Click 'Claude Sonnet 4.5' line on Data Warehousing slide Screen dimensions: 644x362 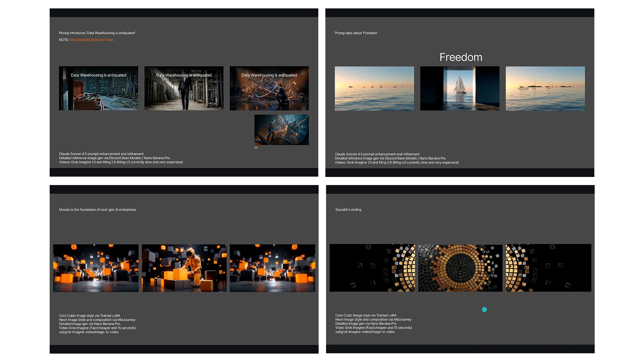click(101, 154)
